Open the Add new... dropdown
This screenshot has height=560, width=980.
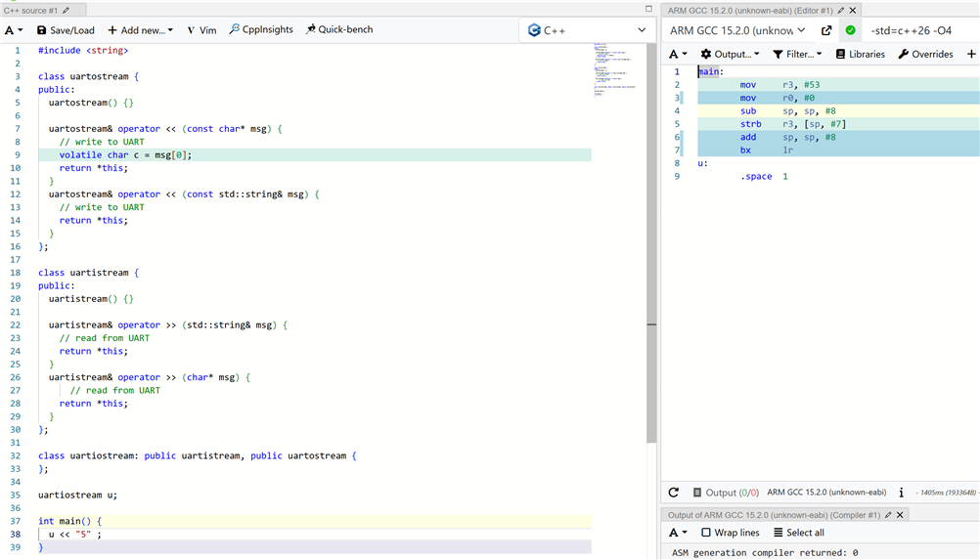coord(140,30)
